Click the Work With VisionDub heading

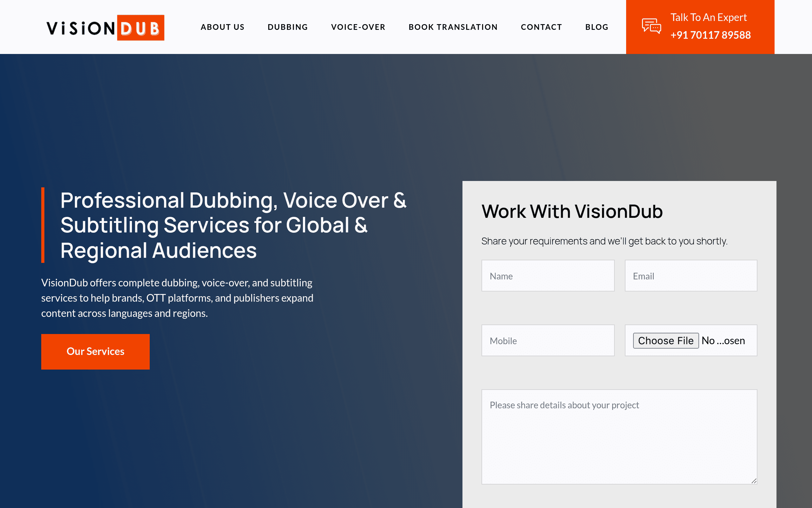(x=572, y=211)
